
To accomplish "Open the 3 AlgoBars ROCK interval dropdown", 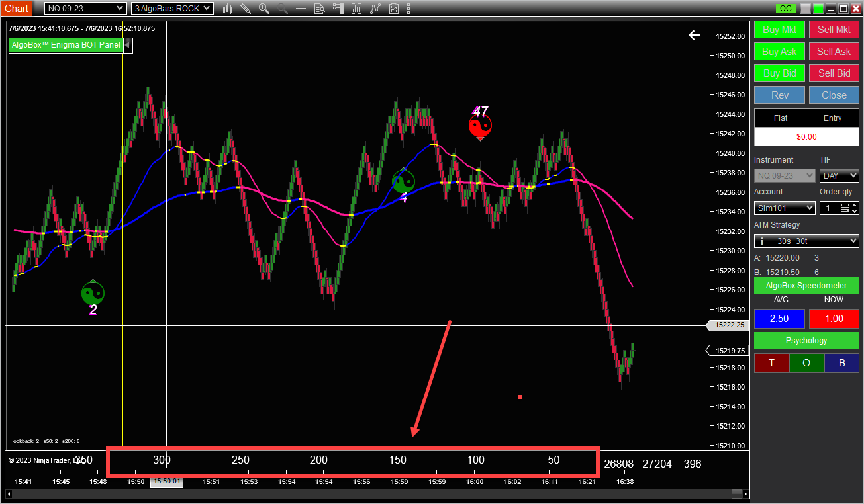I will coord(172,9).
